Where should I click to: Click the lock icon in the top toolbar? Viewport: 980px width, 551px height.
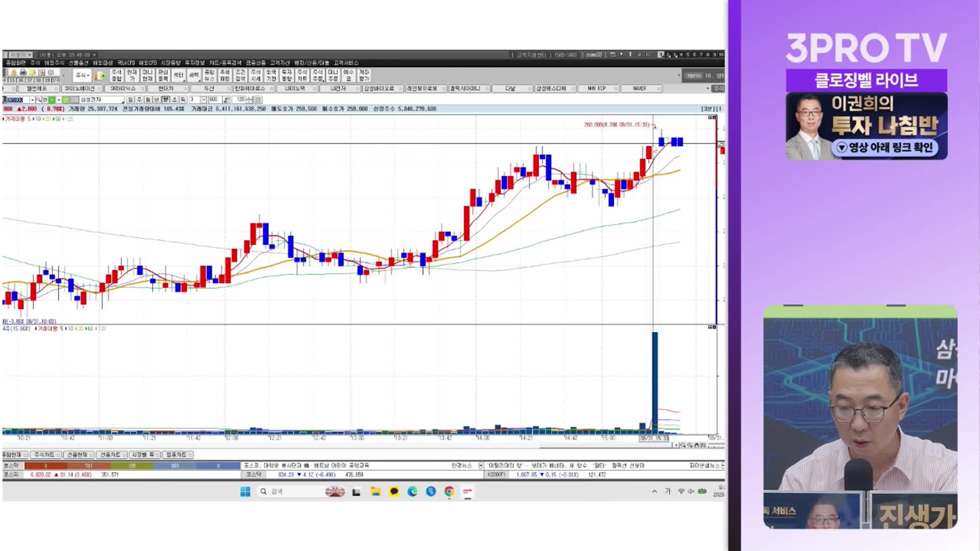click(x=14, y=72)
